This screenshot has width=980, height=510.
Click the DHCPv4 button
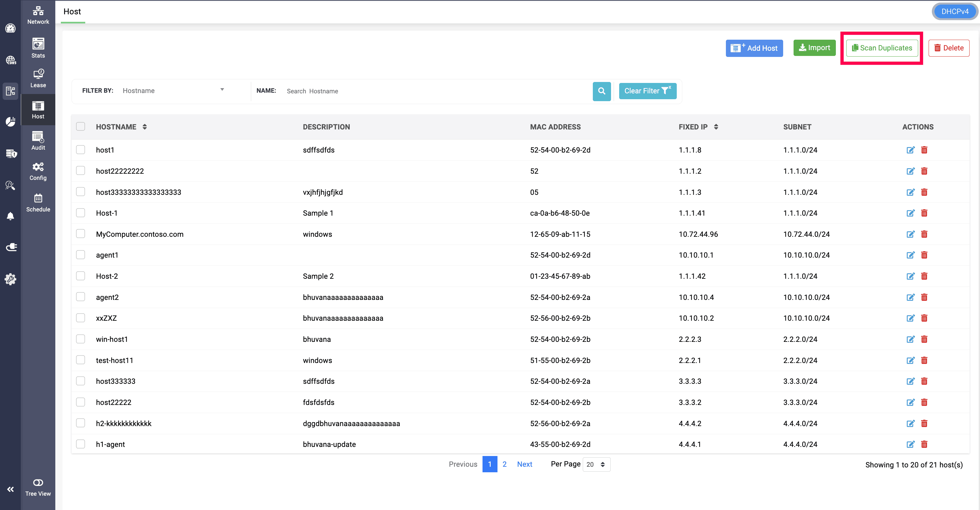point(955,11)
